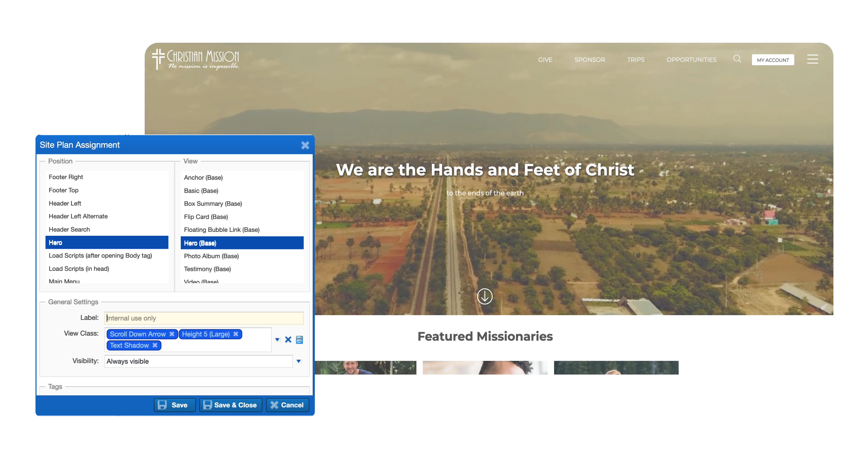Remove the Scroll Down Arrow tag
868x460 pixels.
pyautogui.click(x=172, y=334)
